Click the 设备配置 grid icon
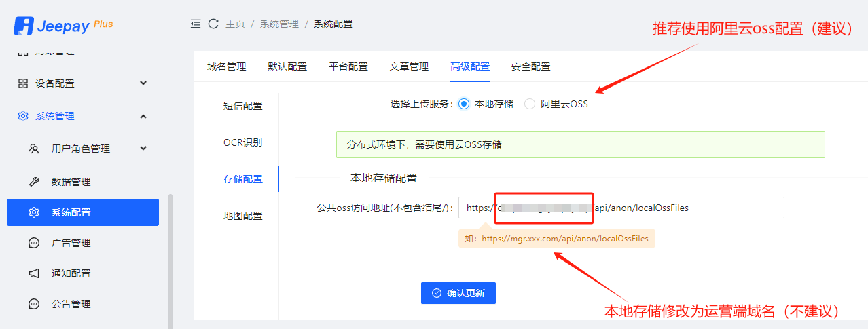The image size is (868, 329). point(23,83)
